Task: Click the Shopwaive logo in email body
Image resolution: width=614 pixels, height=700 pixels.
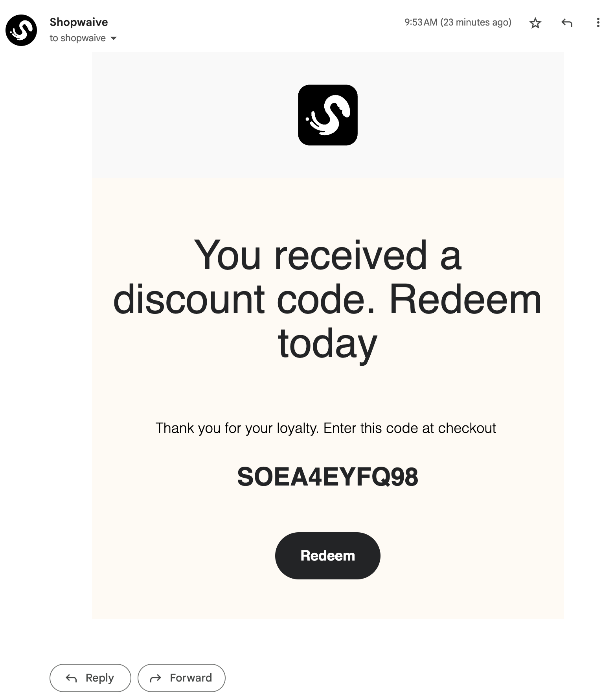Action: click(x=327, y=115)
